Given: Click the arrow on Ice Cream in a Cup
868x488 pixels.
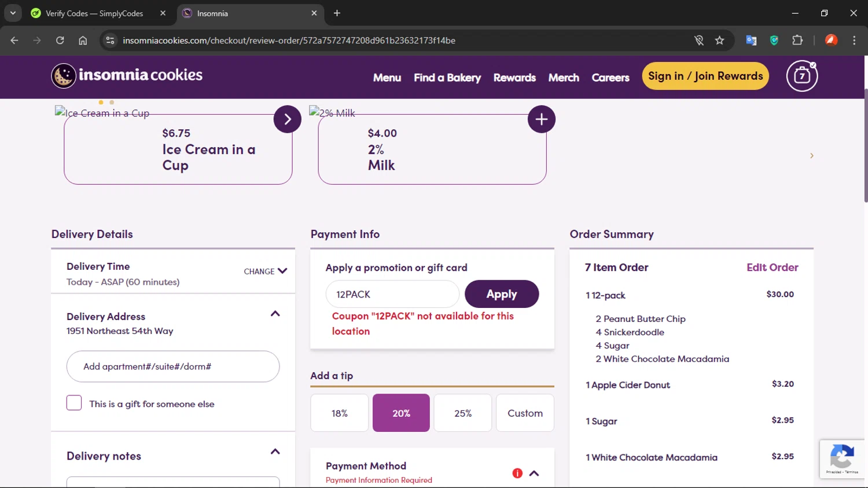Looking at the screenshot, I should 287,119.
